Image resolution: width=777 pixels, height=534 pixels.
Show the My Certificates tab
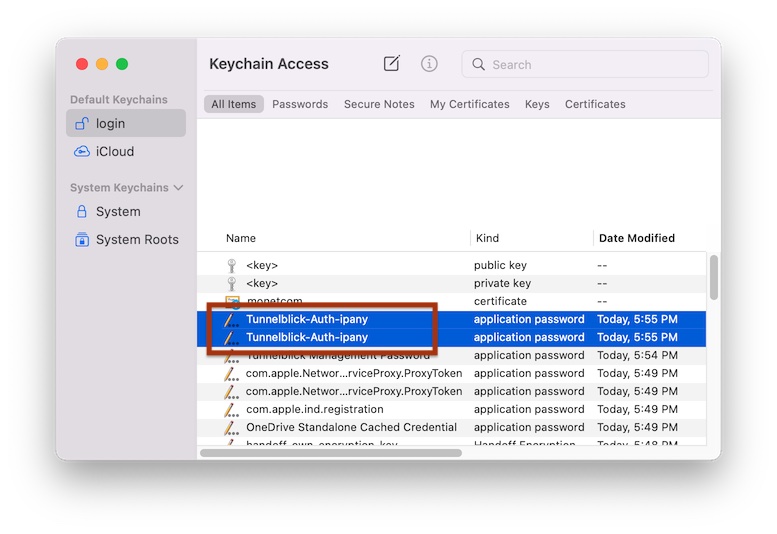(x=469, y=104)
